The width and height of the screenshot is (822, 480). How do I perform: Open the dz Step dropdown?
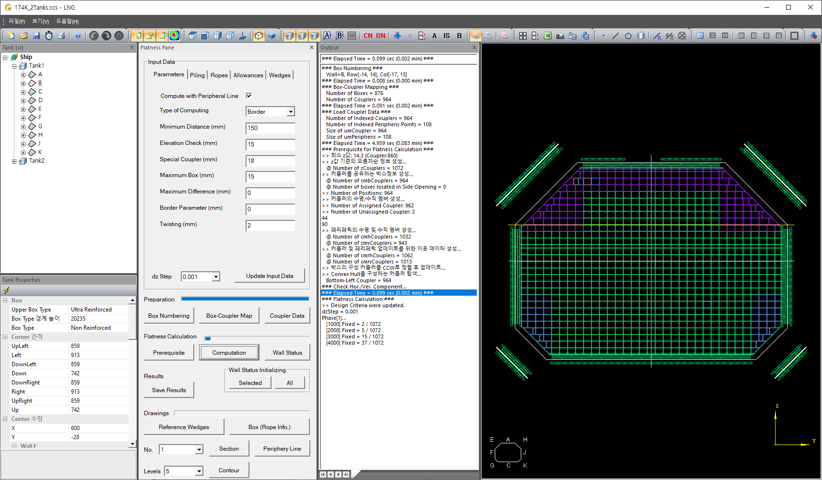tap(215, 277)
